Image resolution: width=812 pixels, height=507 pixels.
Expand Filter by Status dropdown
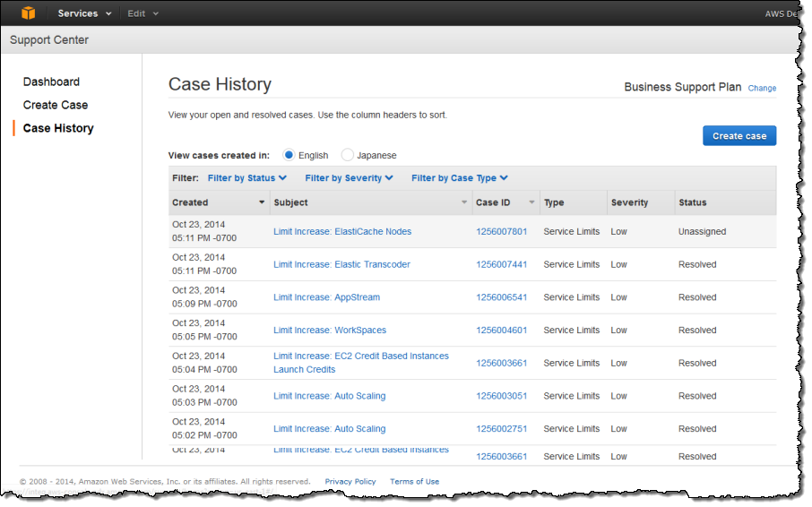pyautogui.click(x=246, y=178)
